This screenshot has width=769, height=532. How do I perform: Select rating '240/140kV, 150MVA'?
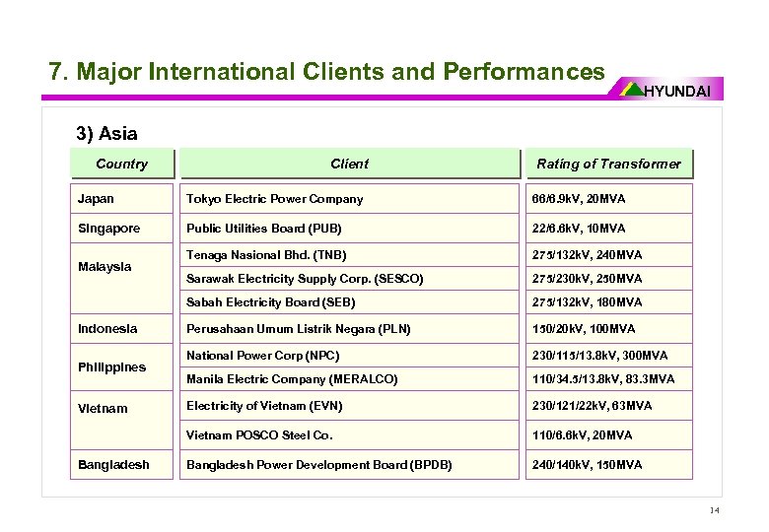coord(609,464)
